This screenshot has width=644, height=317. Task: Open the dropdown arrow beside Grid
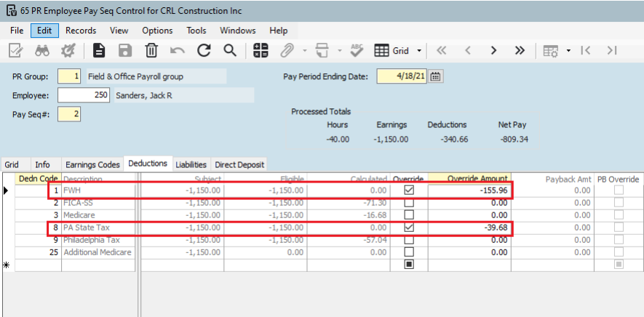coord(419,51)
